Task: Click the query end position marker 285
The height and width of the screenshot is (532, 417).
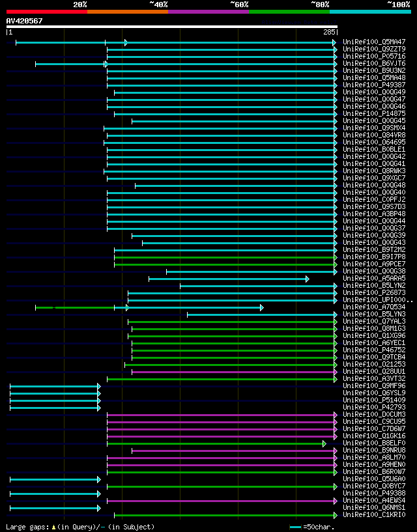Action: point(330,32)
